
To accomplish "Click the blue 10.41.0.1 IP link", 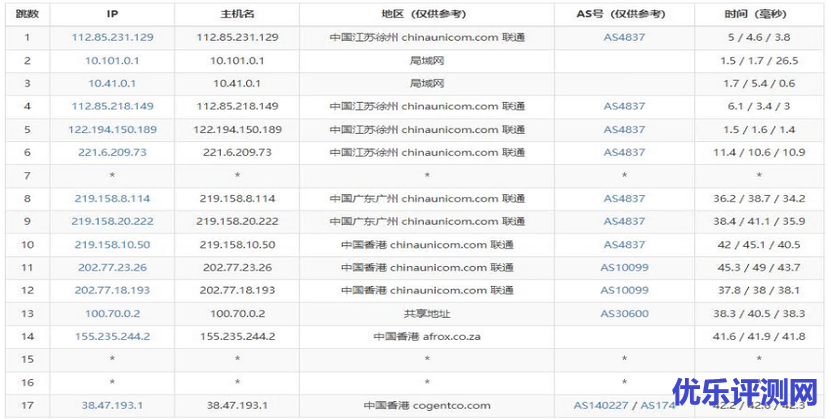I will click(x=112, y=83).
